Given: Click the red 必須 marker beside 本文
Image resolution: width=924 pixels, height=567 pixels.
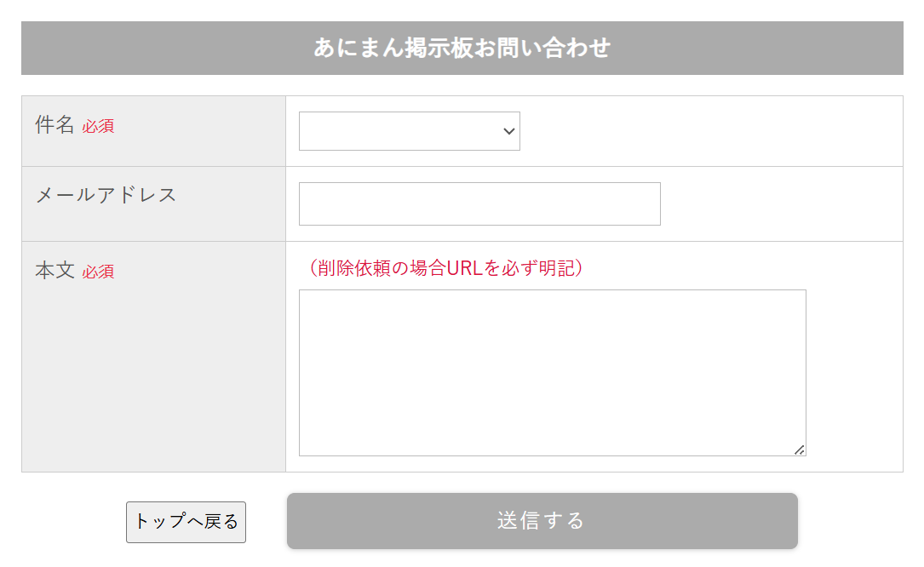Looking at the screenshot, I should pyautogui.click(x=98, y=272).
